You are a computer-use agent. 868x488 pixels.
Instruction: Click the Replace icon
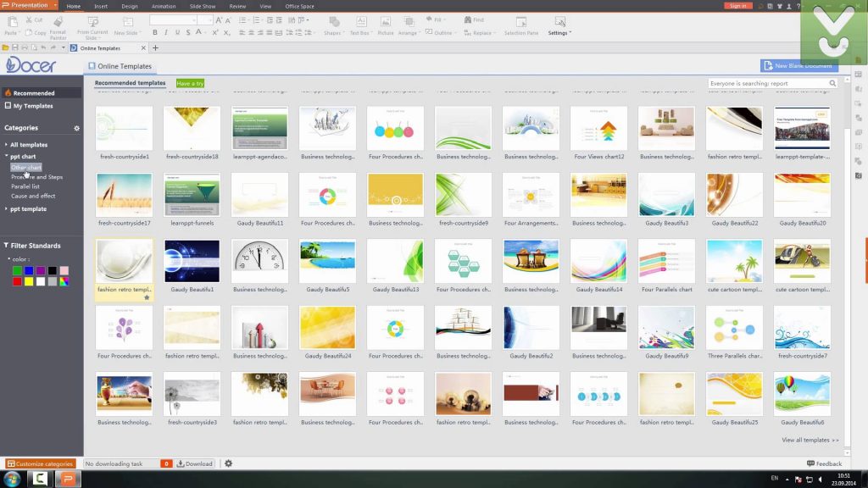468,33
